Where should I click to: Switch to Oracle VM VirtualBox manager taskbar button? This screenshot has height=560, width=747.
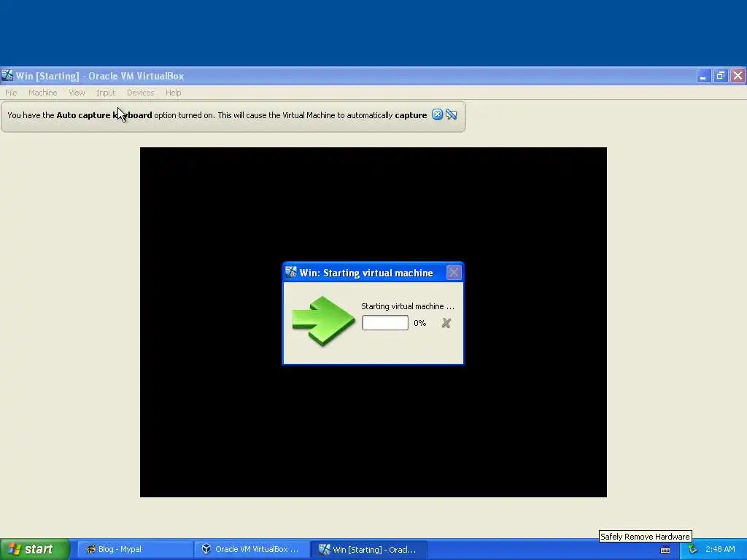click(252, 549)
